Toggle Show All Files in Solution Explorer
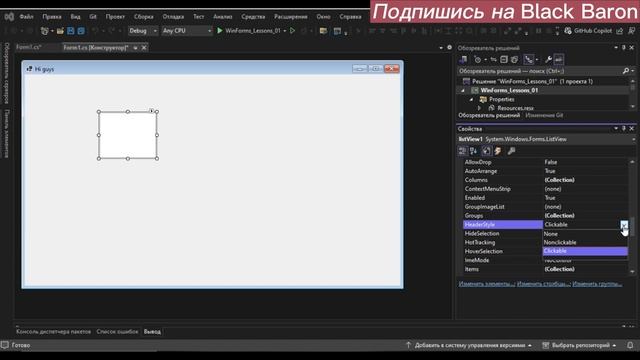This screenshot has height=360, width=640. 514,60
